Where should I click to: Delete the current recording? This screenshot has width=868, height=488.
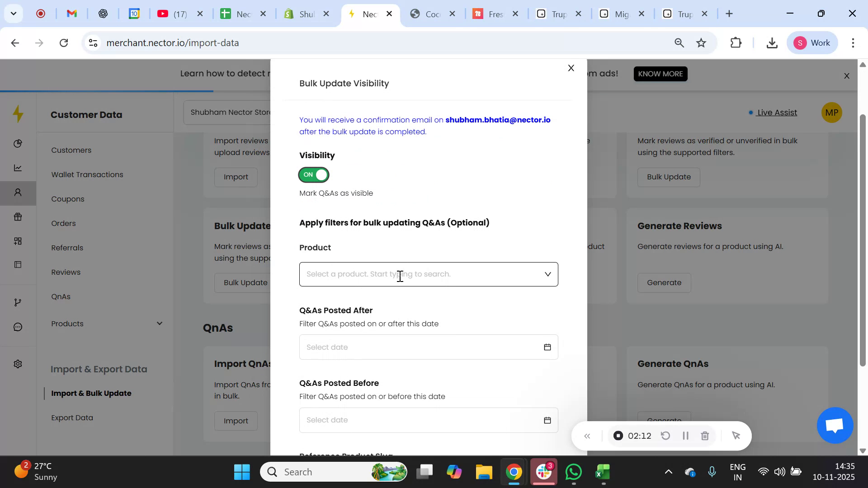click(x=705, y=436)
